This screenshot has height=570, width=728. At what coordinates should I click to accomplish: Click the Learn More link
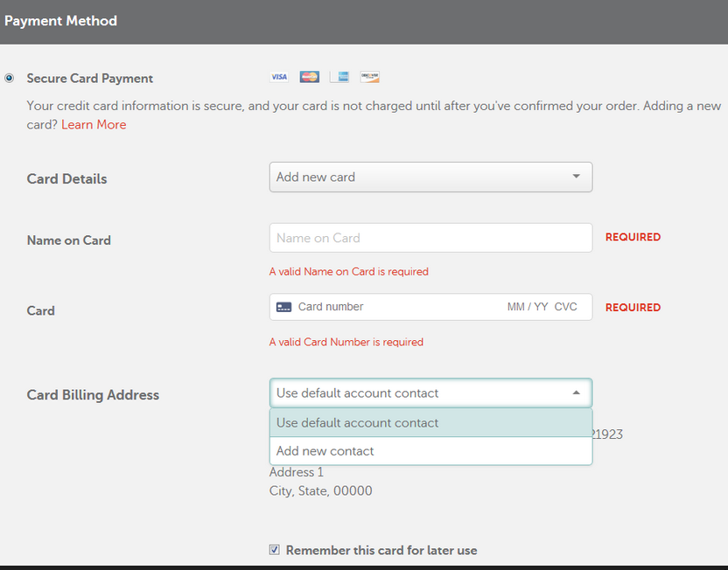pyautogui.click(x=94, y=124)
